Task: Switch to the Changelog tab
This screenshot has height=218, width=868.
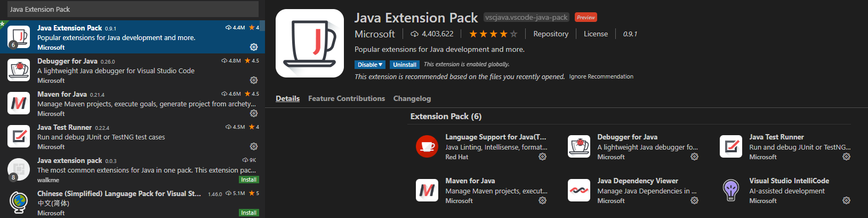Action: point(412,98)
